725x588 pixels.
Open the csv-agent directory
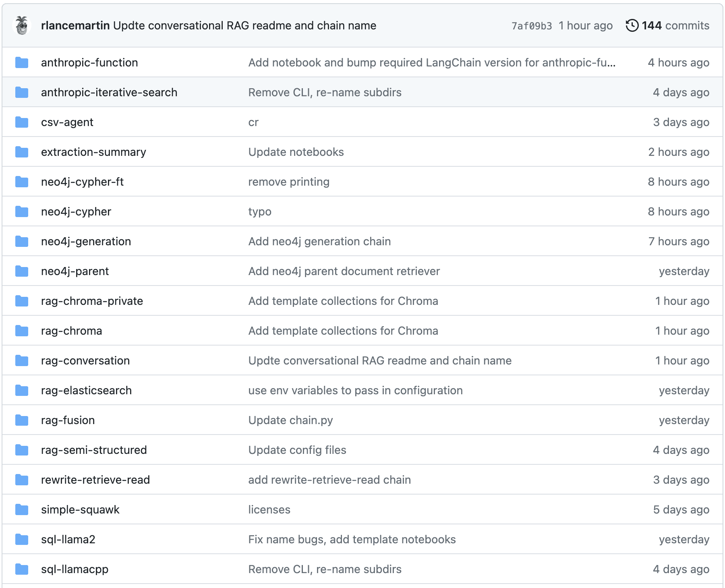pyautogui.click(x=67, y=122)
